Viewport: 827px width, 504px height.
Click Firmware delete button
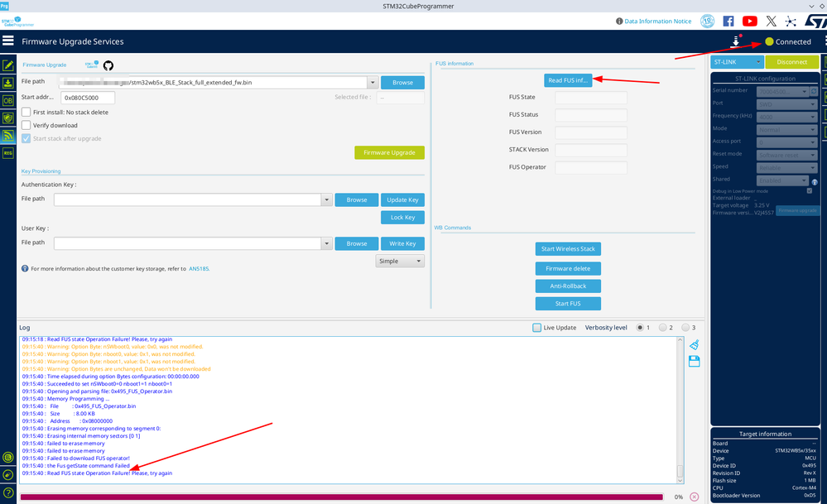pyautogui.click(x=568, y=268)
